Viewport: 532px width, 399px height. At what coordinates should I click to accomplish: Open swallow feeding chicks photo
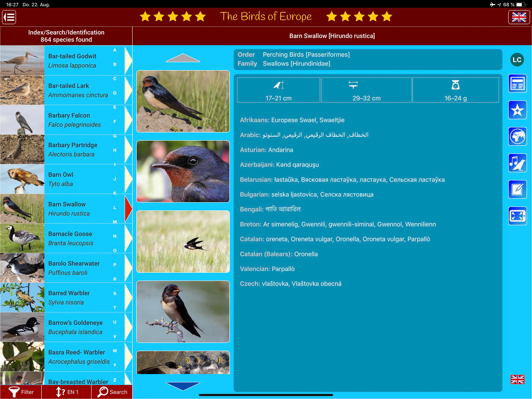[x=183, y=362]
